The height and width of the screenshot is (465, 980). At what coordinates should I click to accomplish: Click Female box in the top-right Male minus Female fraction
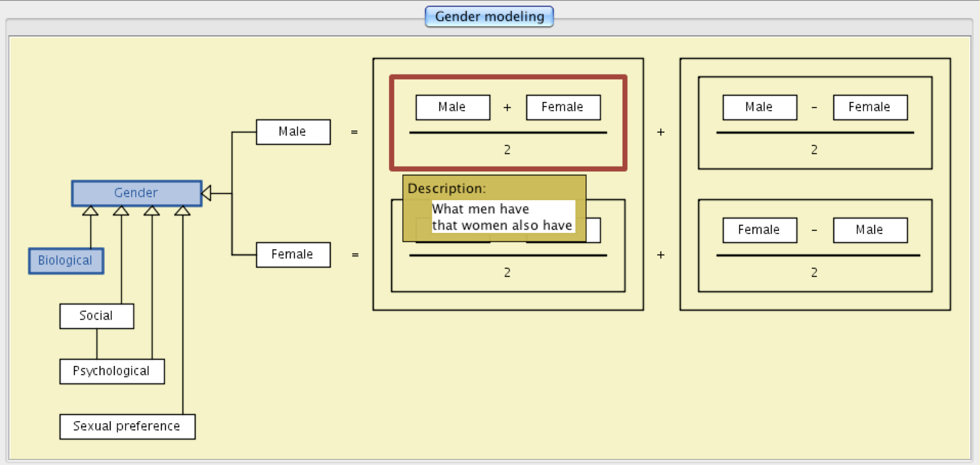(870, 107)
